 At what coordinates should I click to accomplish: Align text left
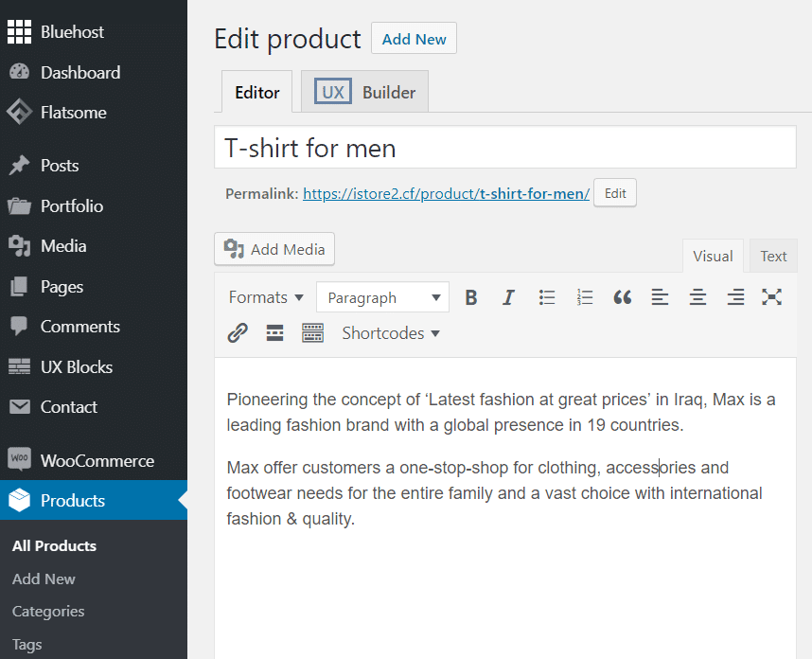pyautogui.click(x=660, y=297)
